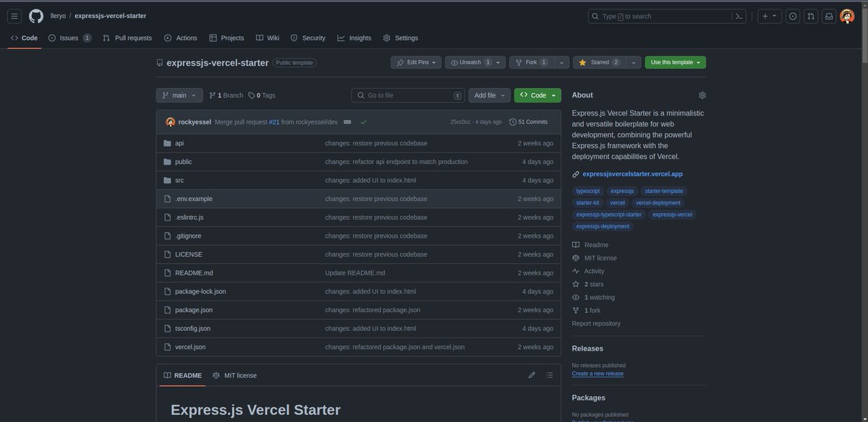Open the 1 Branch link
Image resolution: width=868 pixels, height=422 pixels.
pyautogui.click(x=226, y=95)
